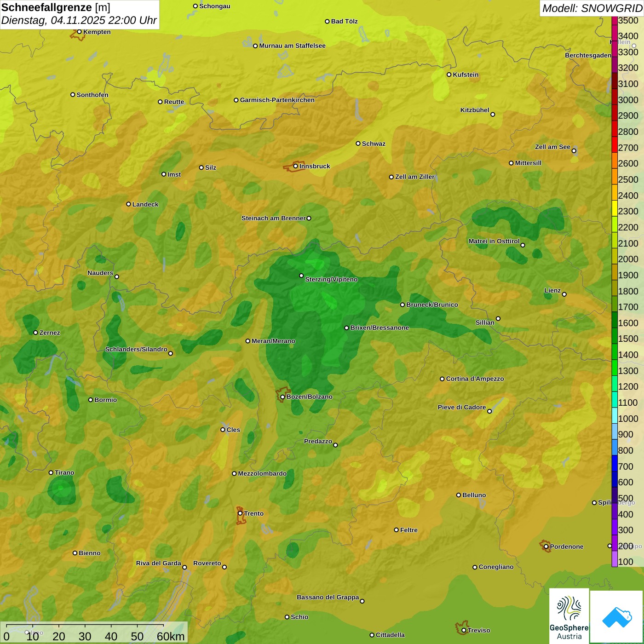Click the Sillian town marker dot
This screenshot has height=644, width=644.
498,318
